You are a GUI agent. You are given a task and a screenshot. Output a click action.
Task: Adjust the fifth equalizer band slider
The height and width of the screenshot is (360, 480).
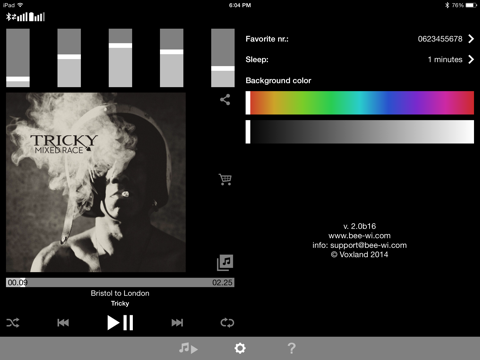coord(223,58)
